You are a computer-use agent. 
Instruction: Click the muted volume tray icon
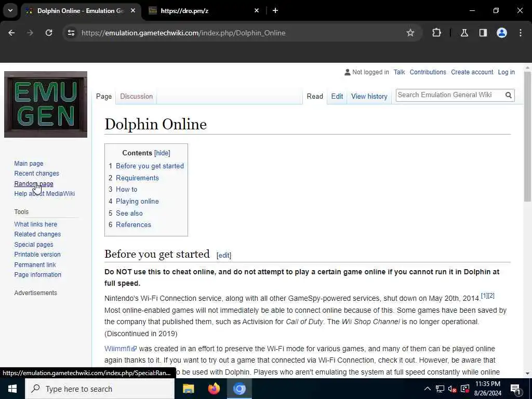453,389
